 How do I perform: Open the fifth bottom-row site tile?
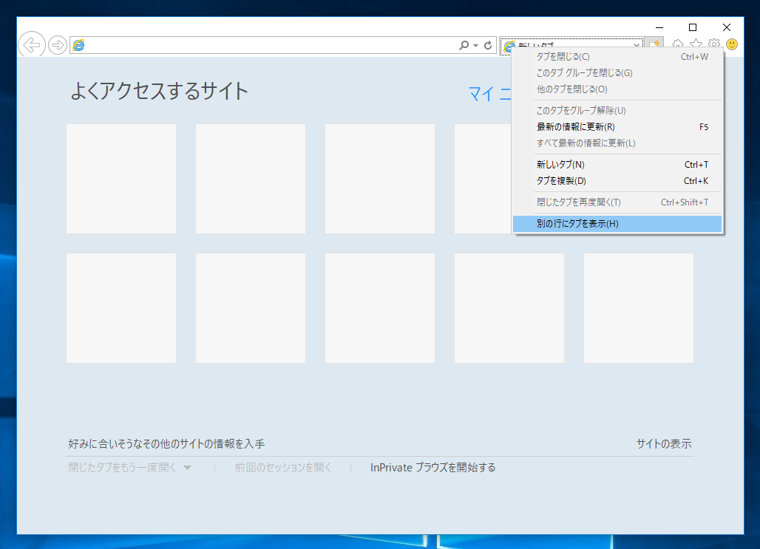639,308
